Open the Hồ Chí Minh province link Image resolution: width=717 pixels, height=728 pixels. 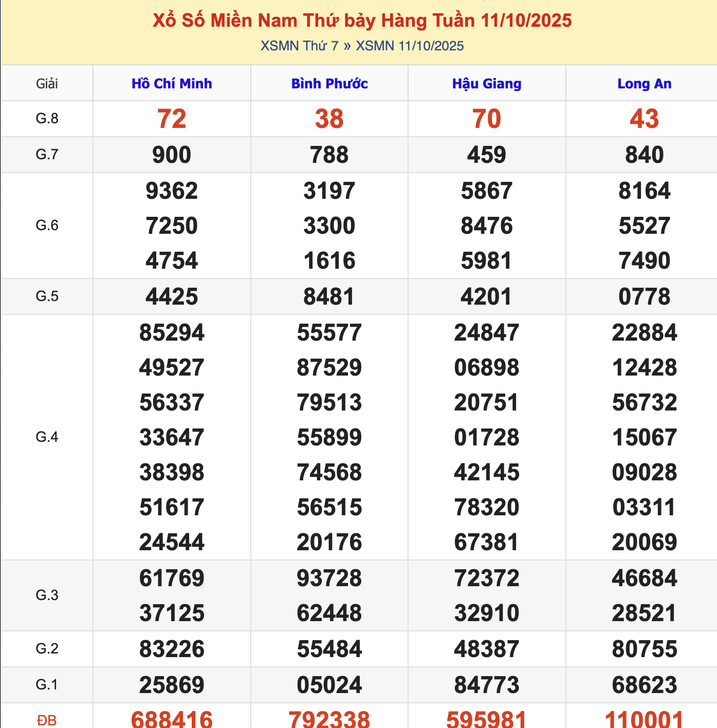(x=172, y=84)
